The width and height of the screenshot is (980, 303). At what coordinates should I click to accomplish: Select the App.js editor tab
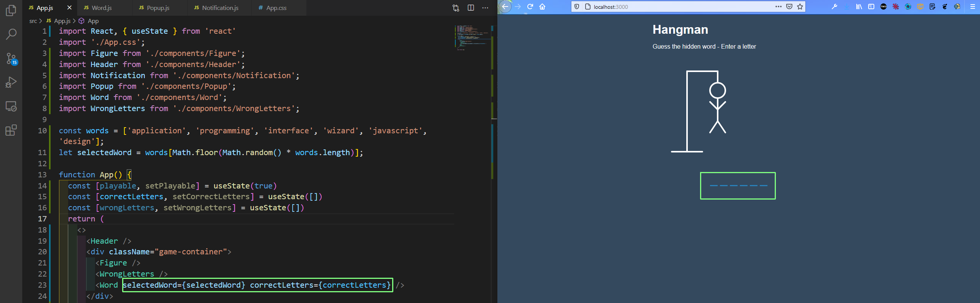pos(45,8)
